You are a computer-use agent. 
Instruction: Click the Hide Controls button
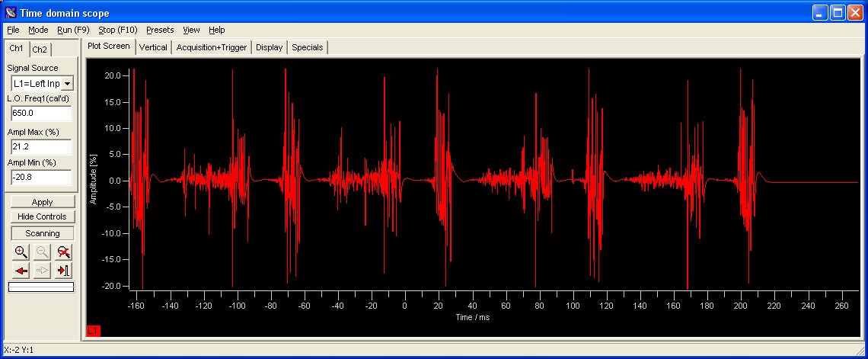coord(43,216)
